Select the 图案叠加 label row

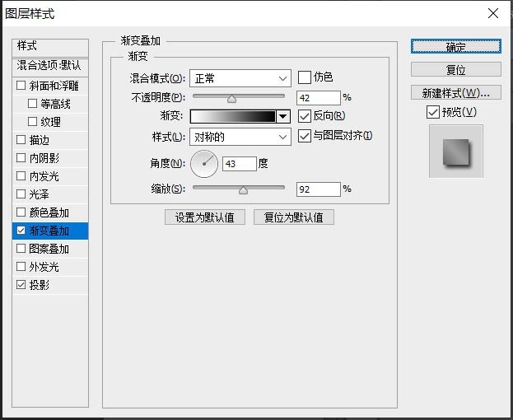[x=50, y=249]
